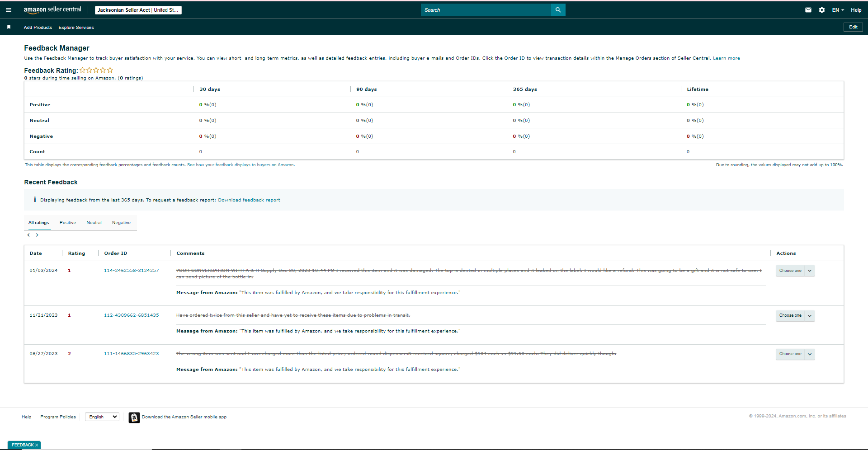This screenshot has height=450, width=868.
Task: Click the Download feedback report link
Action: (x=249, y=200)
